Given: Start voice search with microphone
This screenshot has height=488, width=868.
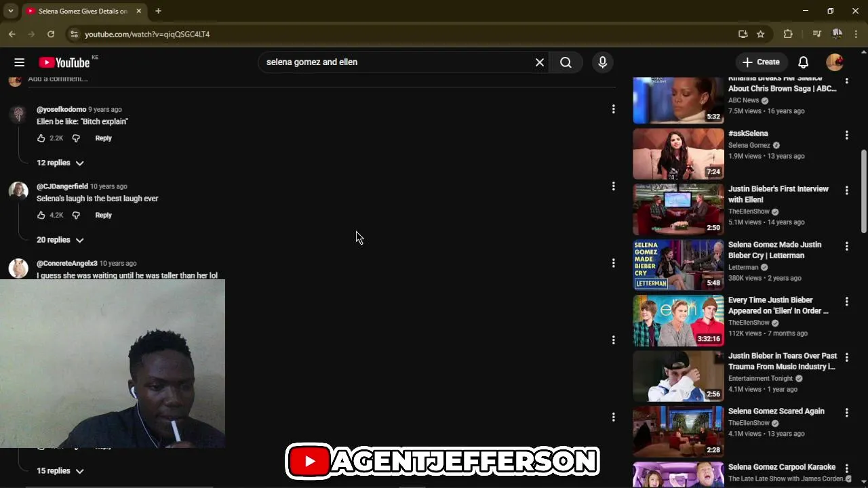Looking at the screenshot, I should tap(602, 62).
